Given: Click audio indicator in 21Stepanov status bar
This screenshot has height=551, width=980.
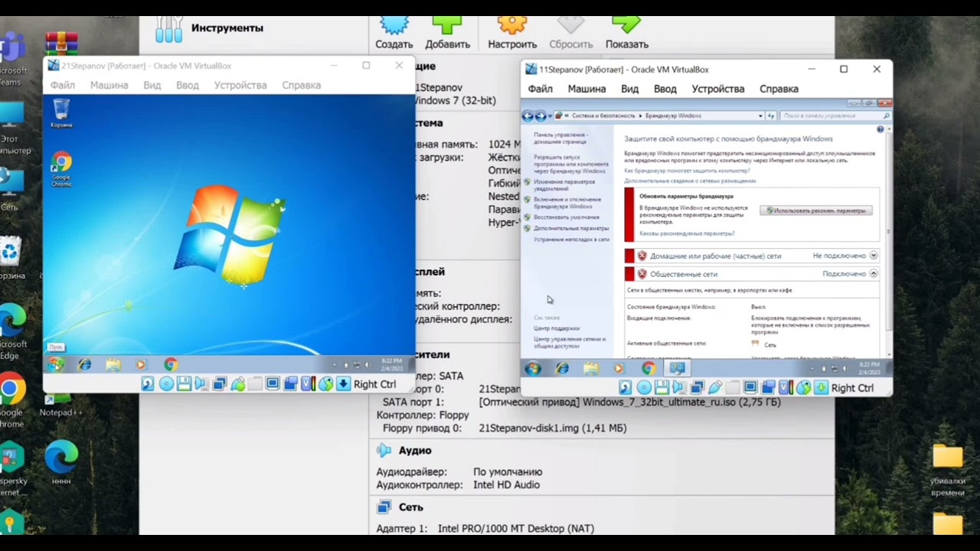Looking at the screenshot, I should coord(201,384).
